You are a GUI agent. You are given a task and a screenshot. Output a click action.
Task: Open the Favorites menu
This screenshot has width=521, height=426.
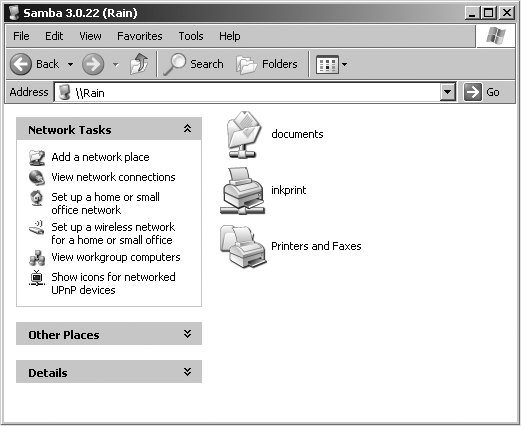click(x=140, y=36)
